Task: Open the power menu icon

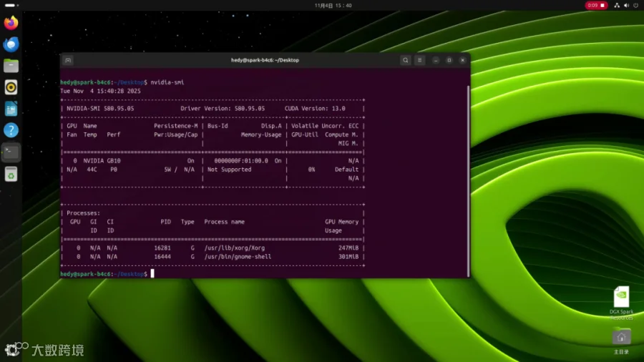Action: tap(636, 5)
